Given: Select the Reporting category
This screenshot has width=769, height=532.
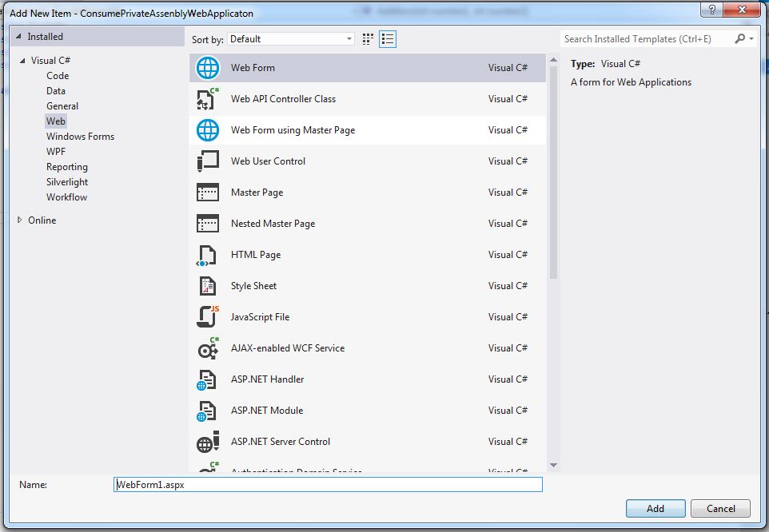Looking at the screenshot, I should point(67,167).
